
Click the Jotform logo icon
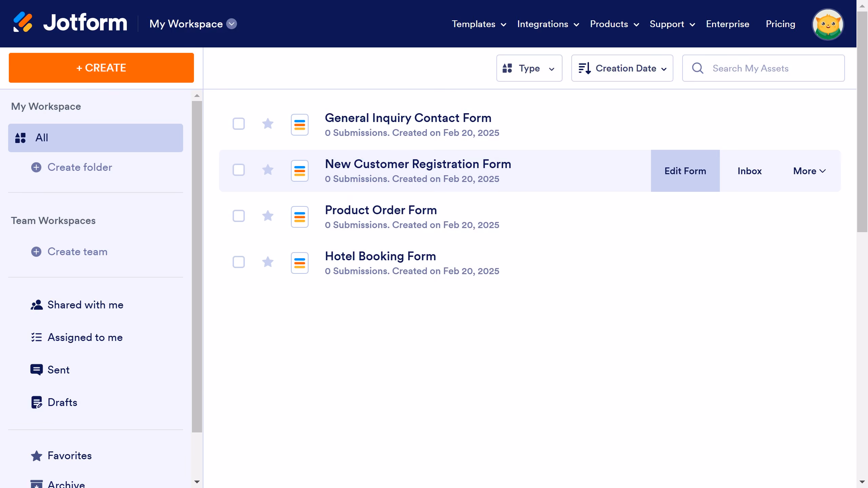click(23, 22)
